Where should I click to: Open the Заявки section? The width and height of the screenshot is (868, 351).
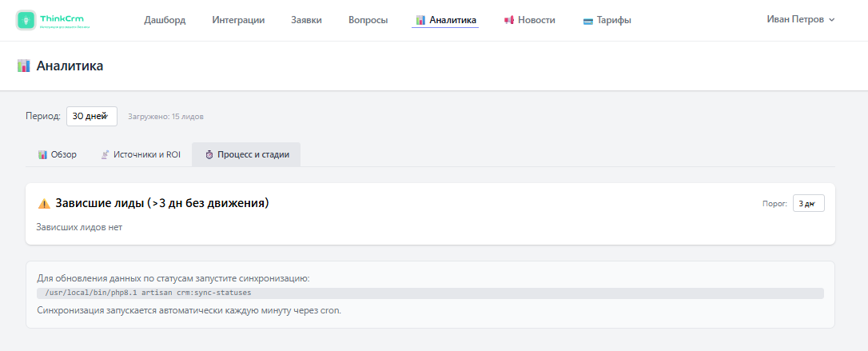click(x=306, y=21)
